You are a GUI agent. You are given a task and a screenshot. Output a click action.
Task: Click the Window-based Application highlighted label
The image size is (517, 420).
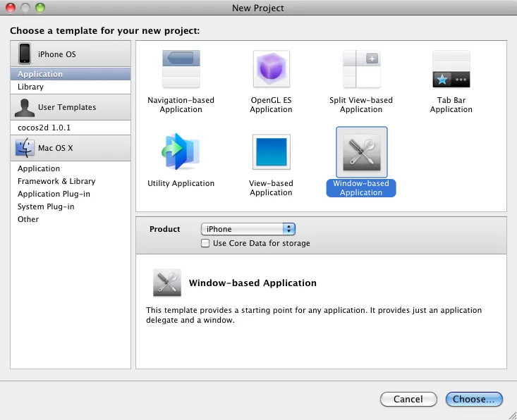(x=361, y=188)
